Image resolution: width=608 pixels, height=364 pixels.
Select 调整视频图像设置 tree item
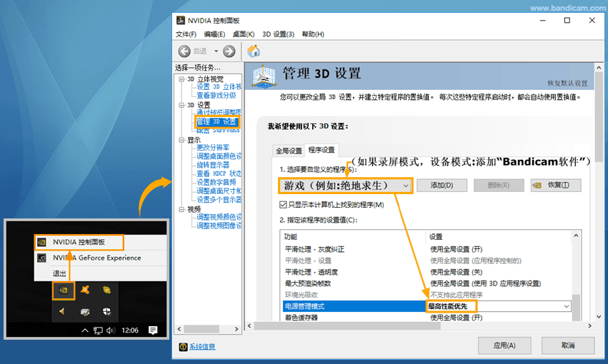[219, 226]
